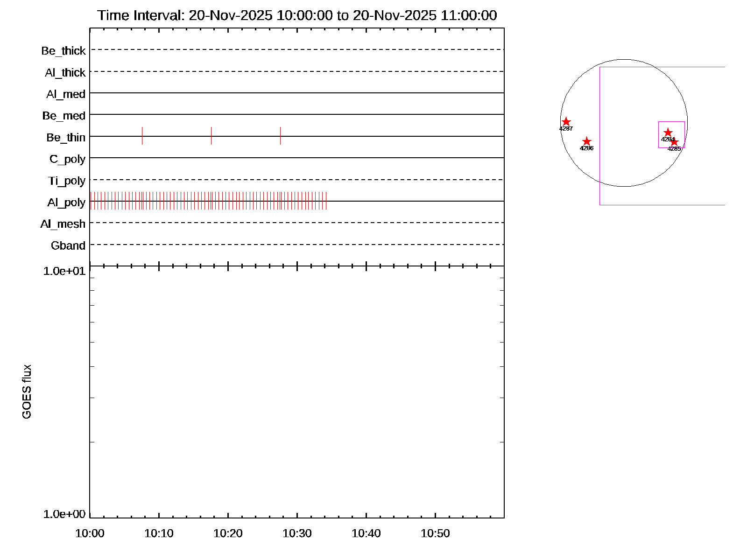Click the red star for region 4287

pyautogui.click(x=566, y=122)
